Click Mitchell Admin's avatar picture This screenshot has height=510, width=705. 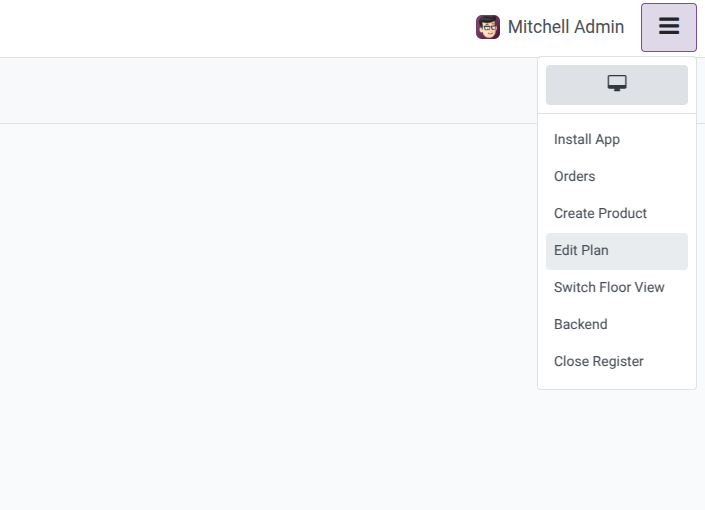(488, 27)
